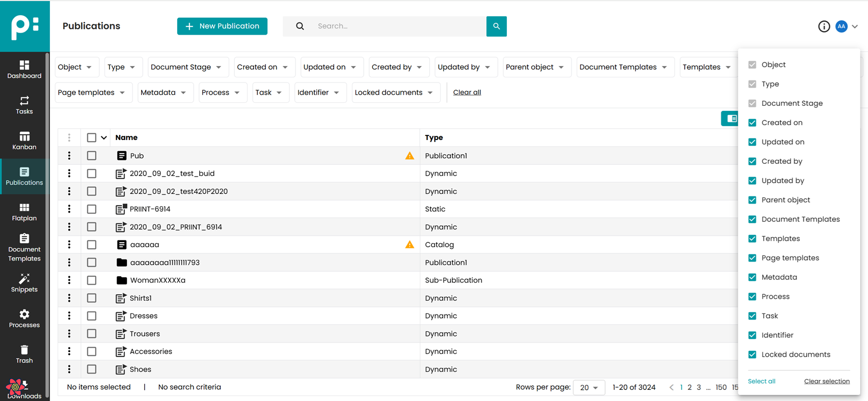Open three-dot menu for Shirts1 row
The height and width of the screenshot is (401, 868).
tap(69, 298)
